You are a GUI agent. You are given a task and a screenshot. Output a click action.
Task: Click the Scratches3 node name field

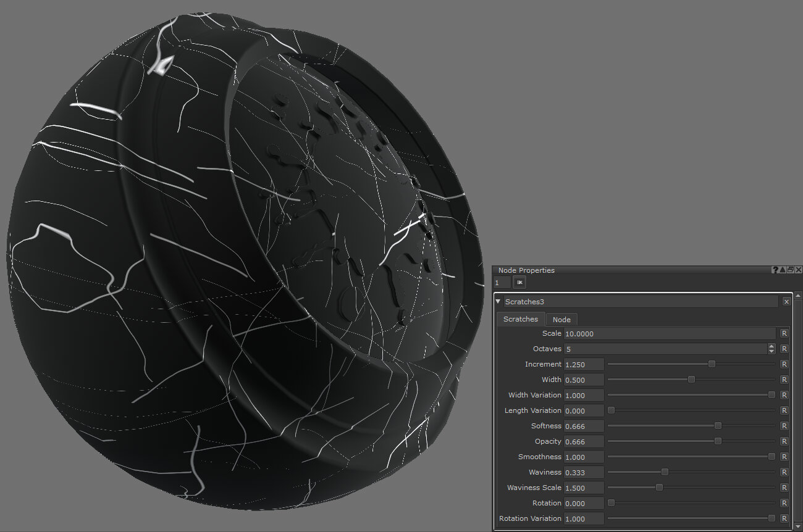point(640,302)
